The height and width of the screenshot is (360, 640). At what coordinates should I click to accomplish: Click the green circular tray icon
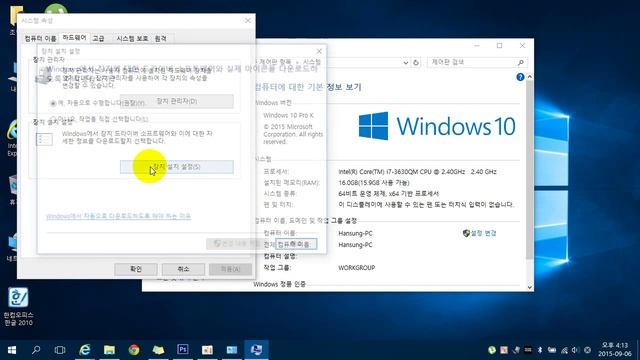point(492,350)
